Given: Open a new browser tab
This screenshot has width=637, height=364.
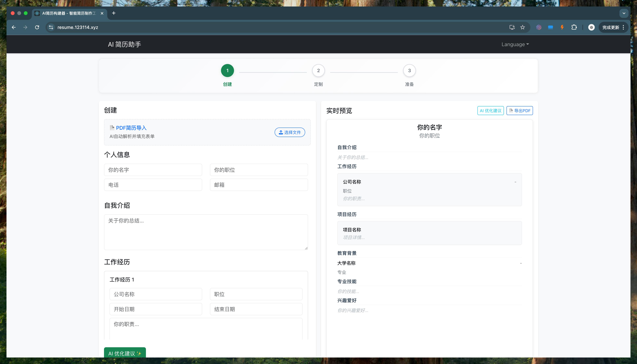Looking at the screenshot, I should [x=114, y=13].
